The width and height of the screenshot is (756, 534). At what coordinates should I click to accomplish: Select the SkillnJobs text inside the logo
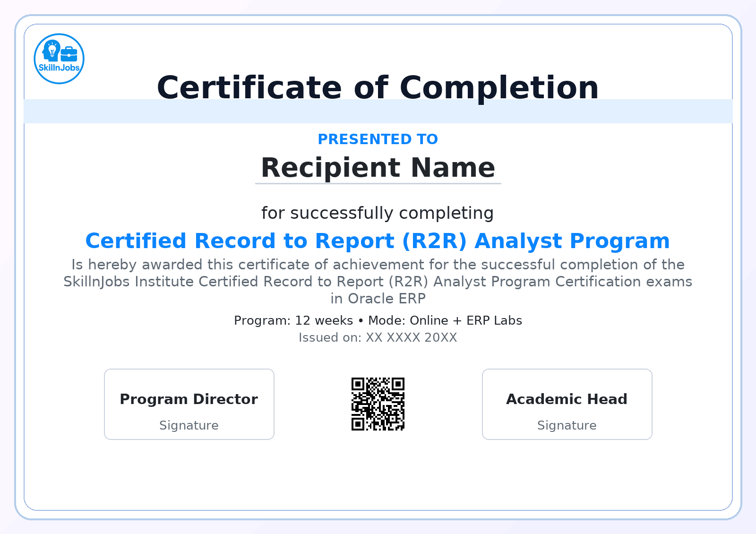click(59, 68)
